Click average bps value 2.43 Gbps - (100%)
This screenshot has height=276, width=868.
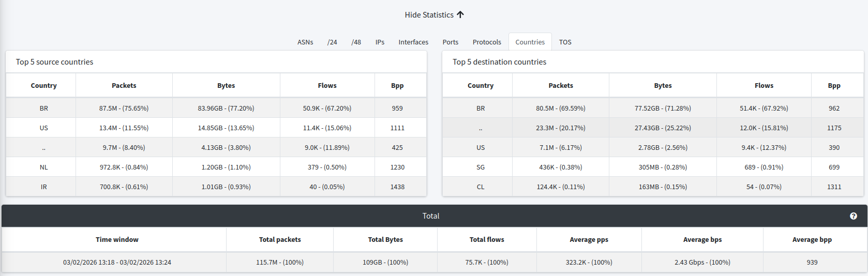click(702, 262)
